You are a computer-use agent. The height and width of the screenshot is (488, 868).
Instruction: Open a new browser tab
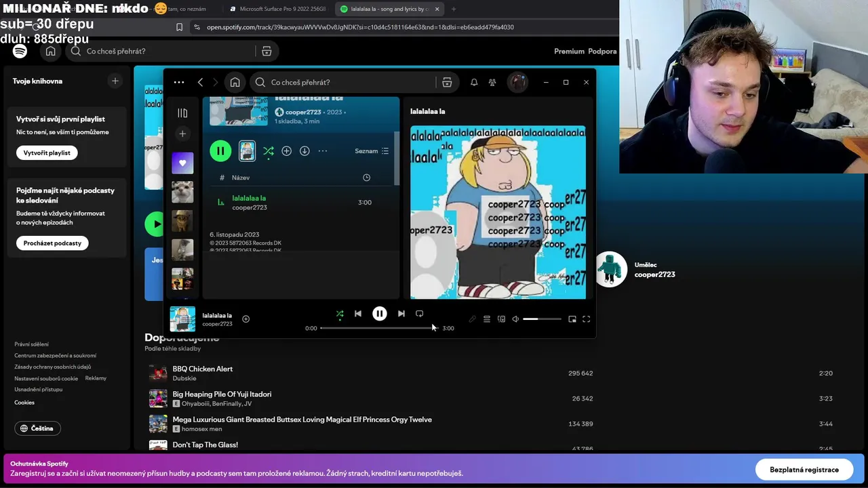pos(454,9)
